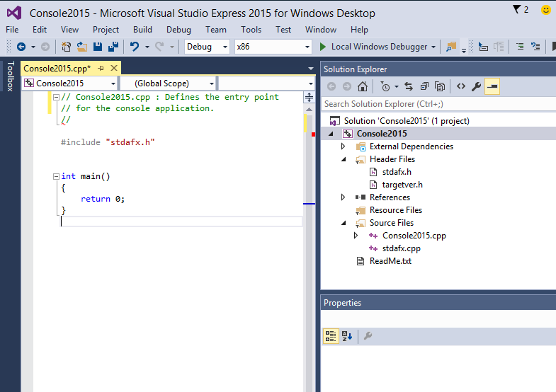Open the Toolbox side panel
Screen dimensions: 556x392
click(11, 76)
